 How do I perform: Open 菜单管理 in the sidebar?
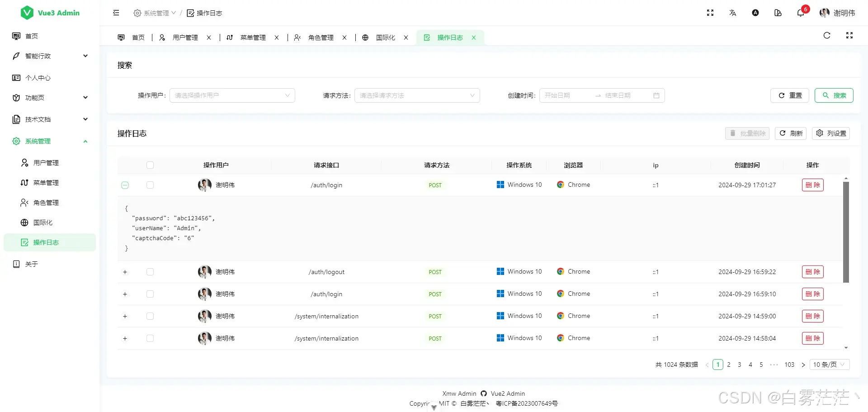pos(50,183)
